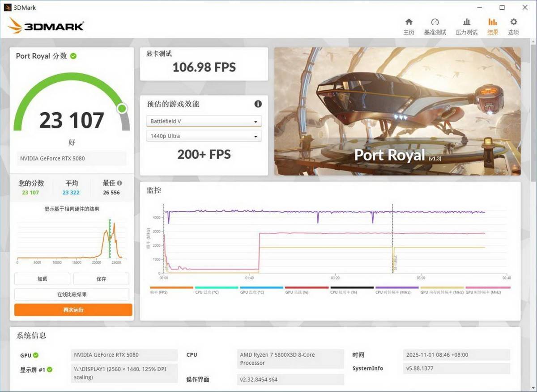Click the 3DMark flame logo in the header

(15, 26)
